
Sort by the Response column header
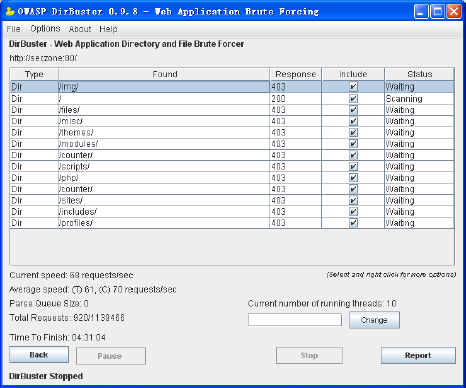pos(296,74)
